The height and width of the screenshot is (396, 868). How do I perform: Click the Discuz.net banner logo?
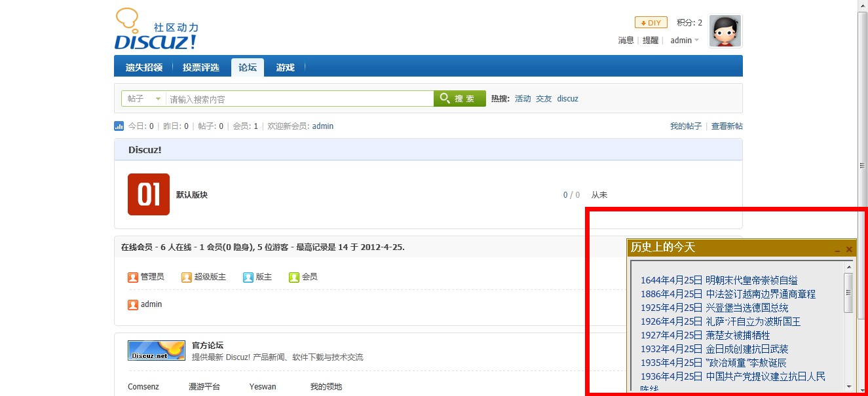[x=156, y=350]
